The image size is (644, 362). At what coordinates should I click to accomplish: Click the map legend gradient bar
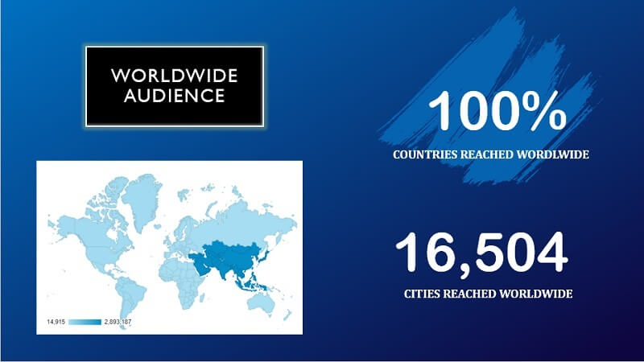tap(85, 322)
